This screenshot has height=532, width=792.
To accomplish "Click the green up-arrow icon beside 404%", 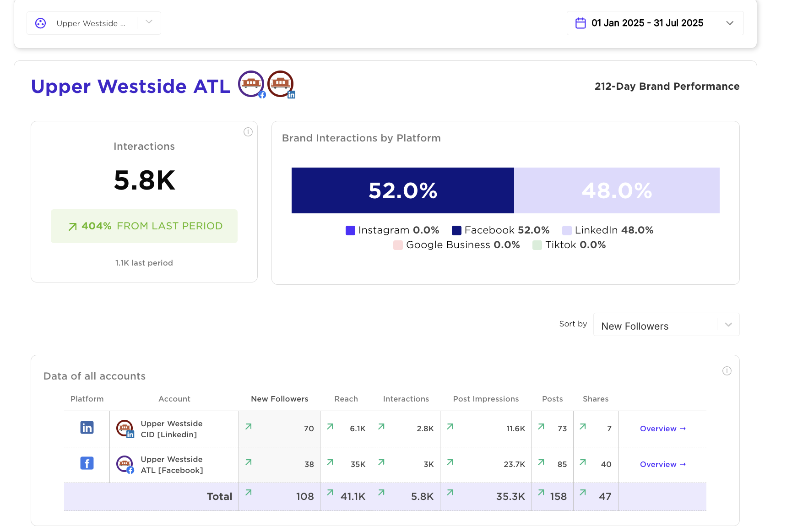I will 72,227.
